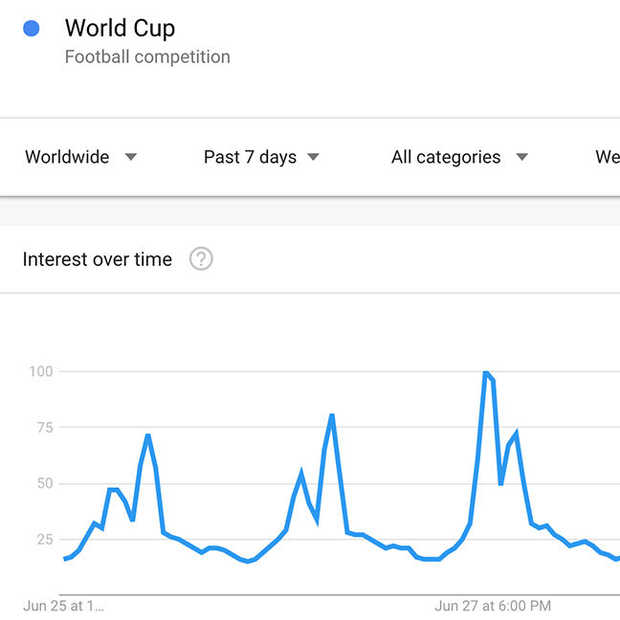Image resolution: width=620 pixels, height=620 pixels.
Task: Click the 25 value on the y-axis
Action: click(45, 539)
